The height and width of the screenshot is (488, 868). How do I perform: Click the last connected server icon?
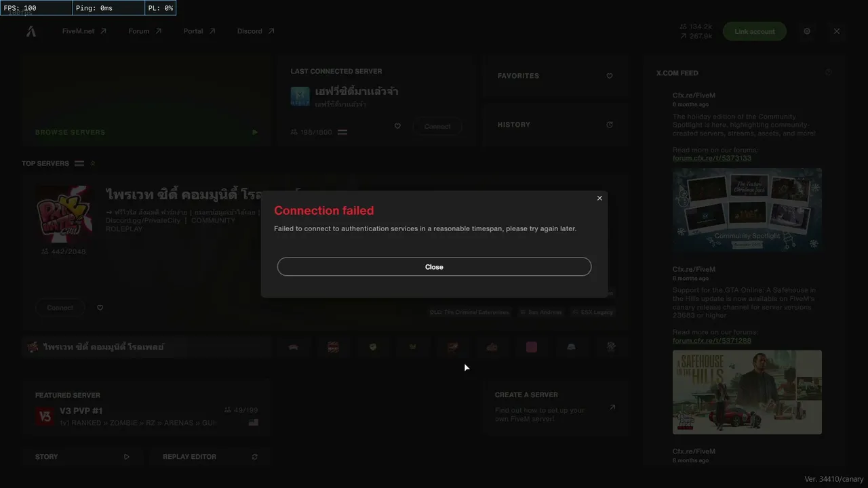tap(300, 96)
